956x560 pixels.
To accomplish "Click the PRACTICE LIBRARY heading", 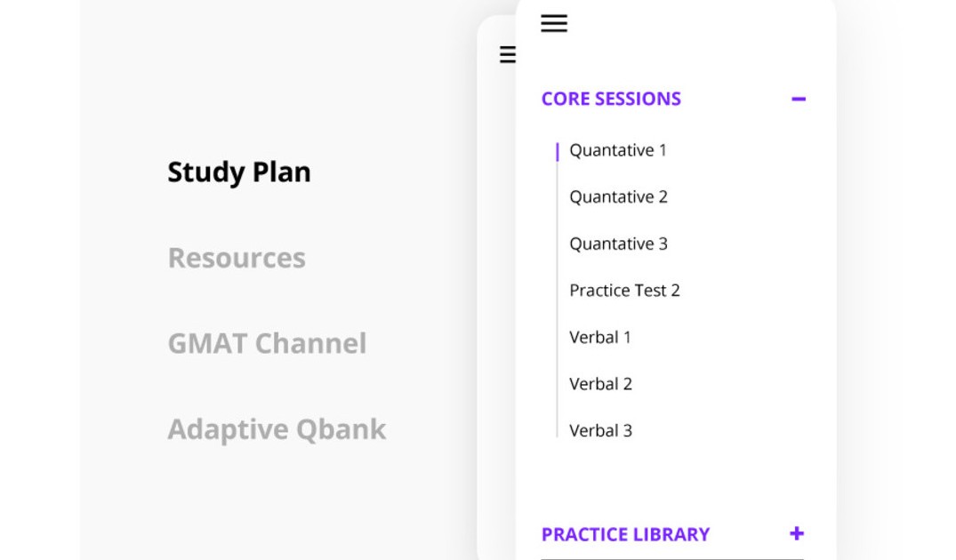I will pyautogui.click(x=625, y=534).
